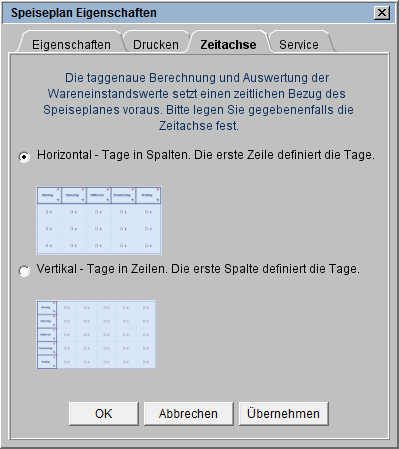The image size is (399, 449).
Task: Click the middle day header in horizontal preview
Action: pyautogui.click(x=99, y=195)
